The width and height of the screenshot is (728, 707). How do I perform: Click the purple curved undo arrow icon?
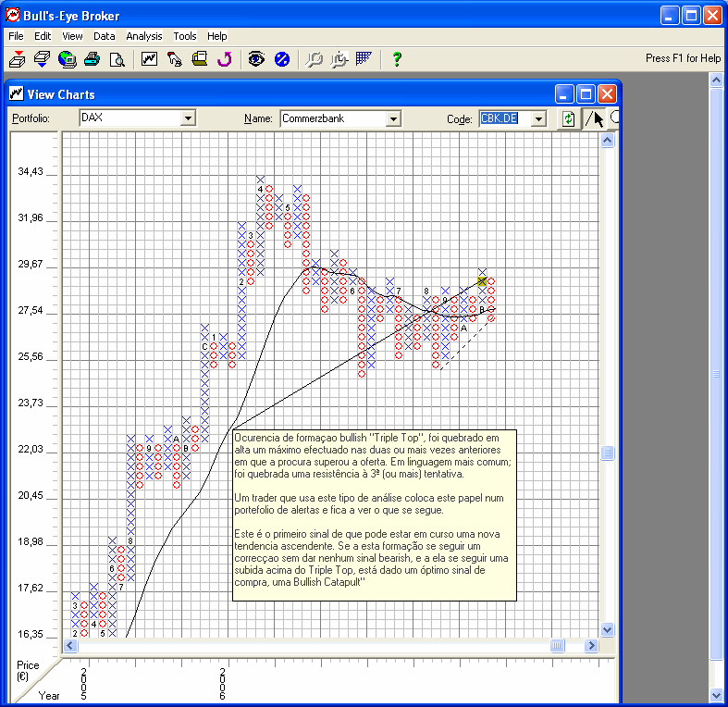click(225, 59)
